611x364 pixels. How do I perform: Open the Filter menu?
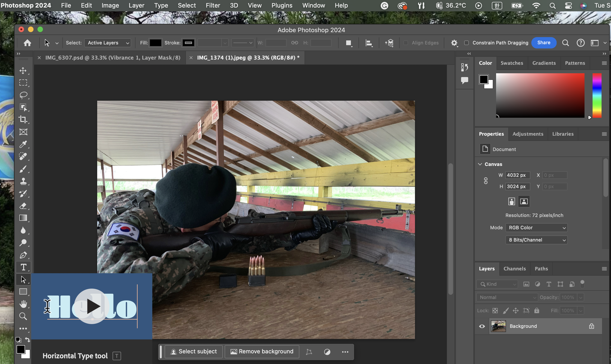pyautogui.click(x=213, y=5)
